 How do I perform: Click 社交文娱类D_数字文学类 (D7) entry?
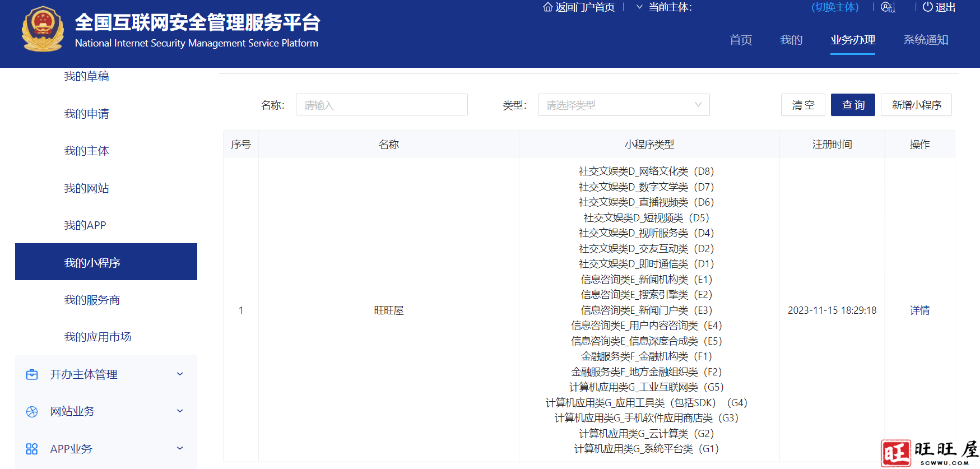click(646, 187)
